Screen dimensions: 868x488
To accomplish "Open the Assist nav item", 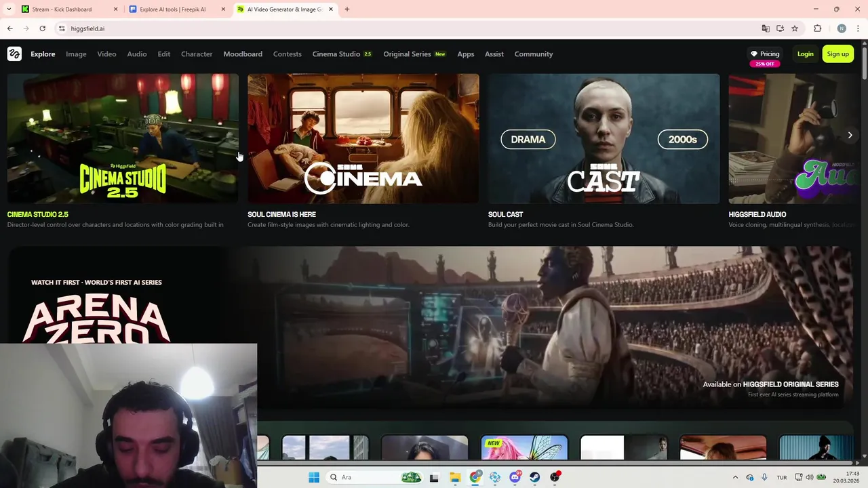I will 494,54.
